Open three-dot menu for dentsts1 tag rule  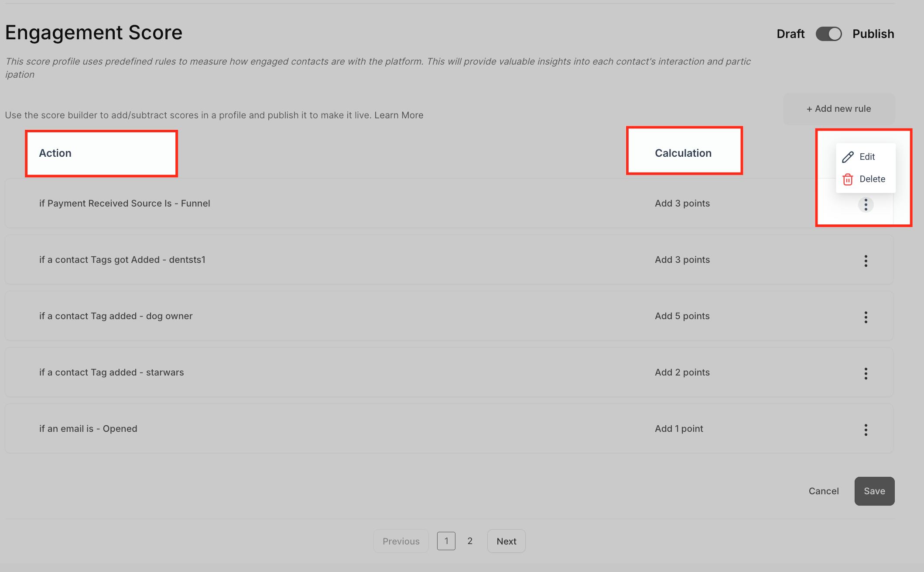point(866,261)
